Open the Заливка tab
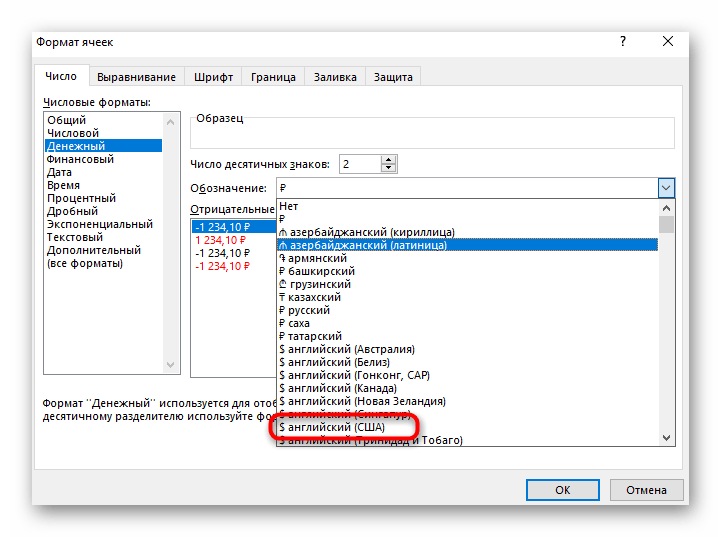The height and width of the screenshot is (537, 721). 335,77
